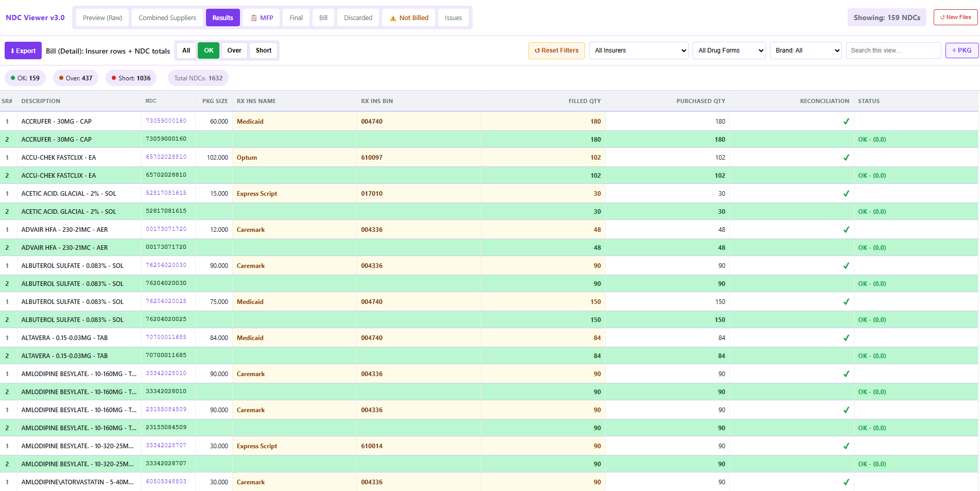Click the checkmark in the 33342028707 row

pos(846,446)
